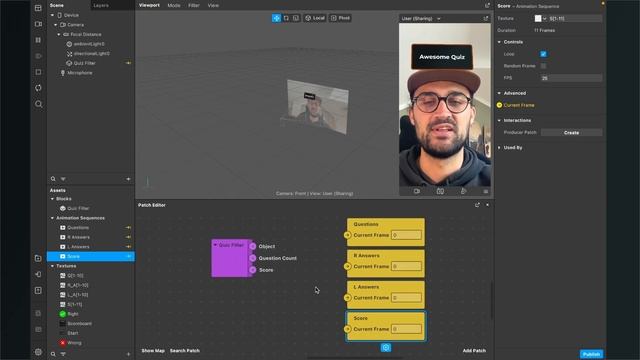Click the blue focus icon below patches
This screenshot has height=360, width=640.
[x=386, y=347]
